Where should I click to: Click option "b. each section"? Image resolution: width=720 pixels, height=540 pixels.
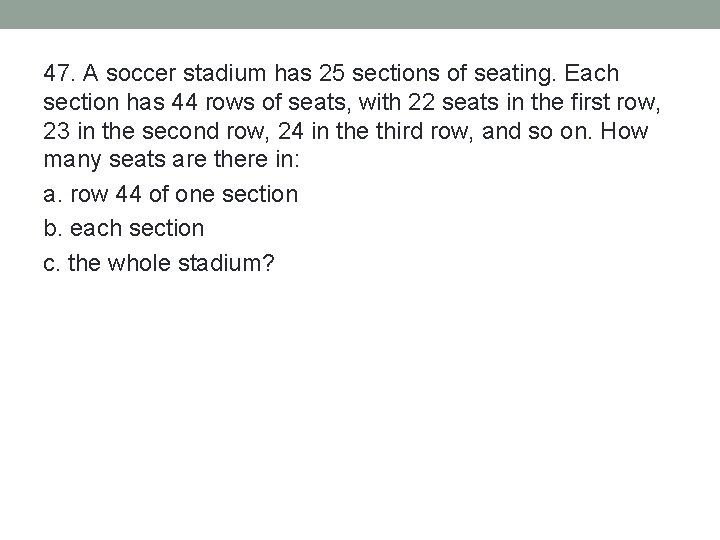[124, 228]
